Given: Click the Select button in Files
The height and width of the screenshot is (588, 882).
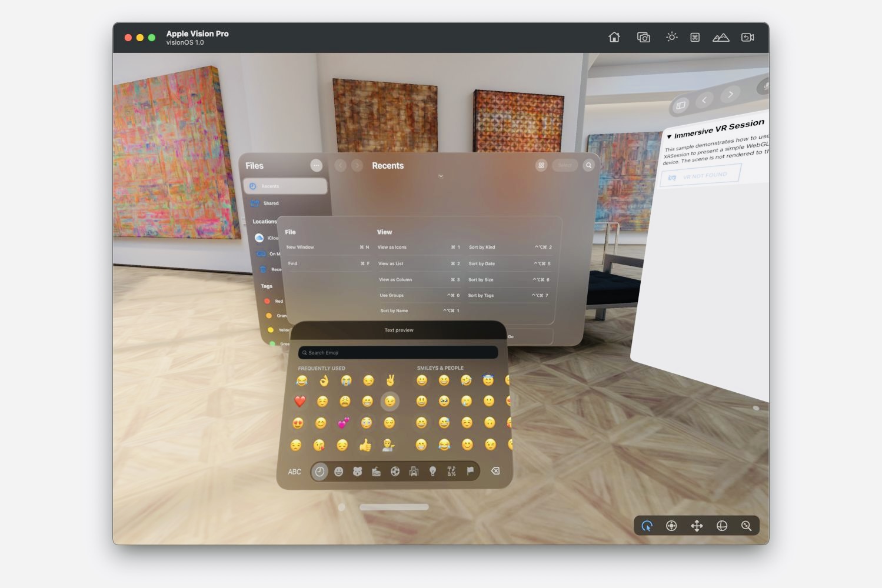Looking at the screenshot, I should (564, 165).
